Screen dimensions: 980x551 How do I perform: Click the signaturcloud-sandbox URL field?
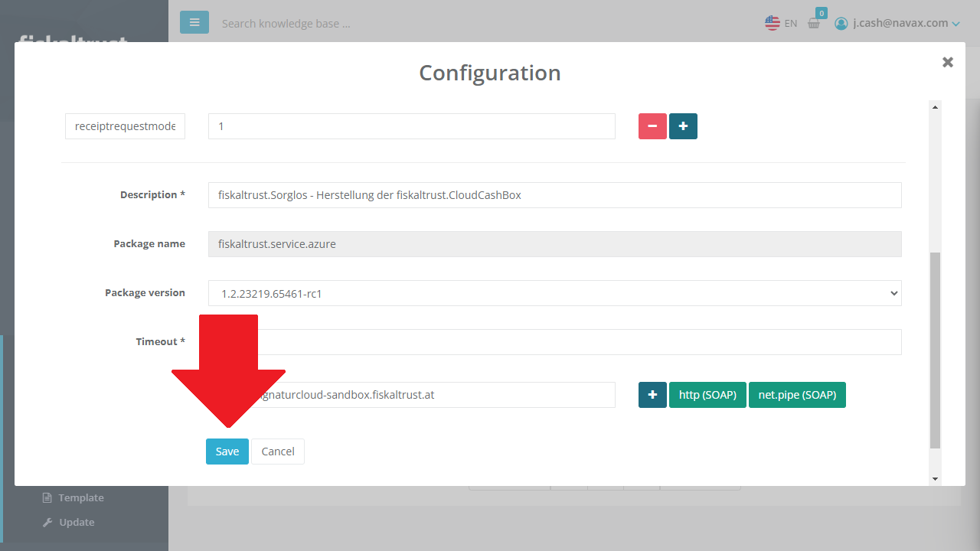click(x=412, y=395)
